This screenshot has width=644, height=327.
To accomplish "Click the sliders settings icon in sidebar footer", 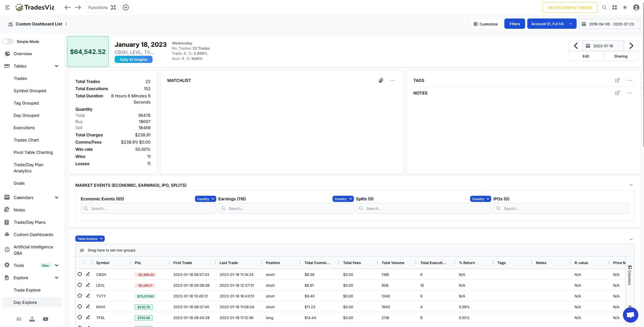I will tap(19, 319).
